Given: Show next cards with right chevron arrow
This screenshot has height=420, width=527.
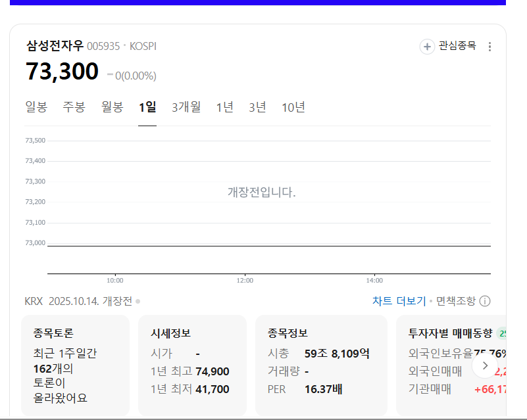Looking at the screenshot, I should 485,365.
